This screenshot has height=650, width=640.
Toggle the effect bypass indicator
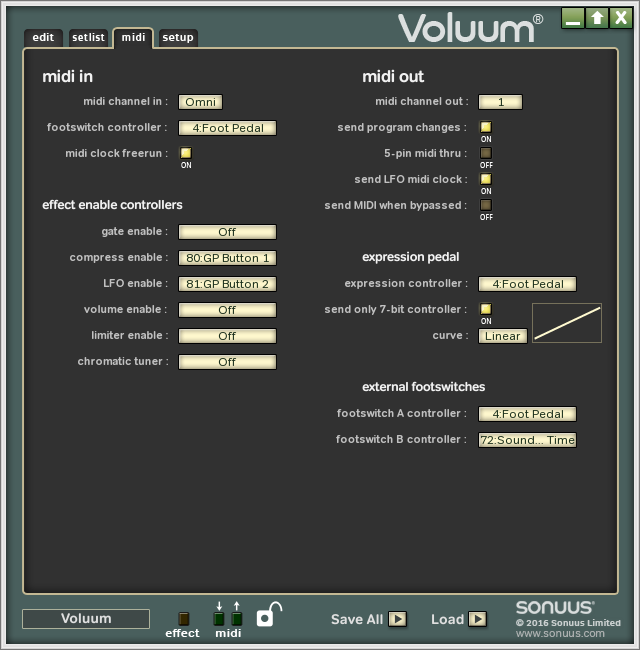pyautogui.click(x=183, y=619)
